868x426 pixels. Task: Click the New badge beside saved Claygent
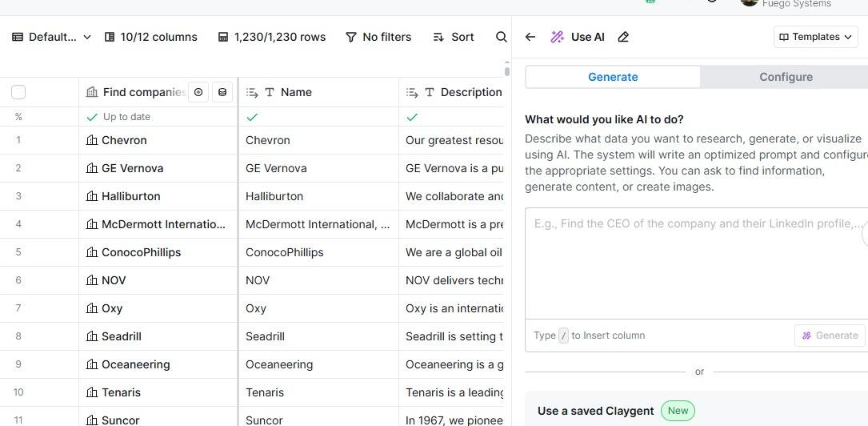(x=678, y=411)
